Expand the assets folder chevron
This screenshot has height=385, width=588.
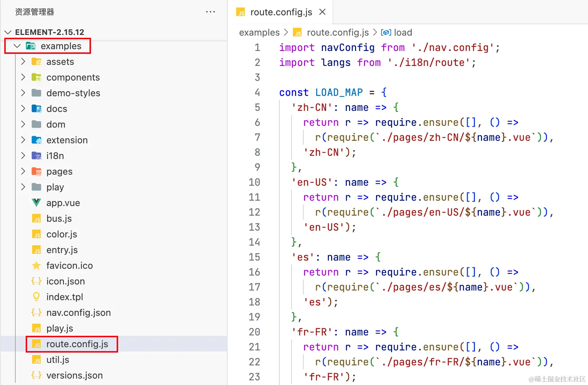(x=23, y=62)
